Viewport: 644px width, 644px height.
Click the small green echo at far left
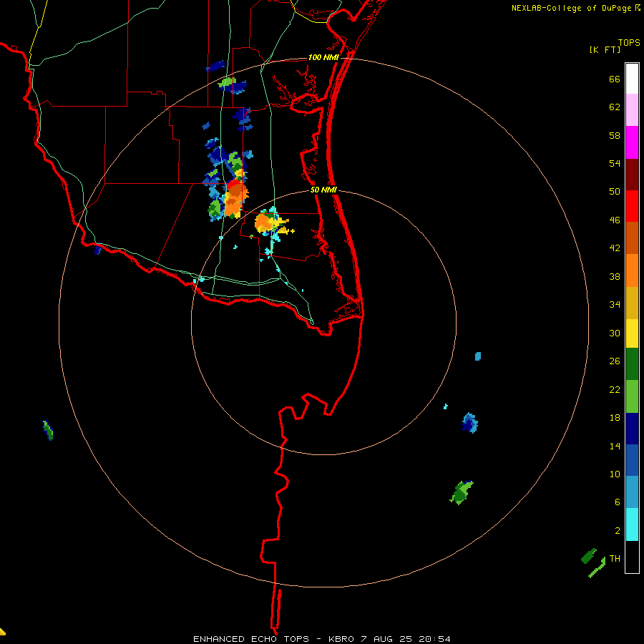click(x=48, y=430)
